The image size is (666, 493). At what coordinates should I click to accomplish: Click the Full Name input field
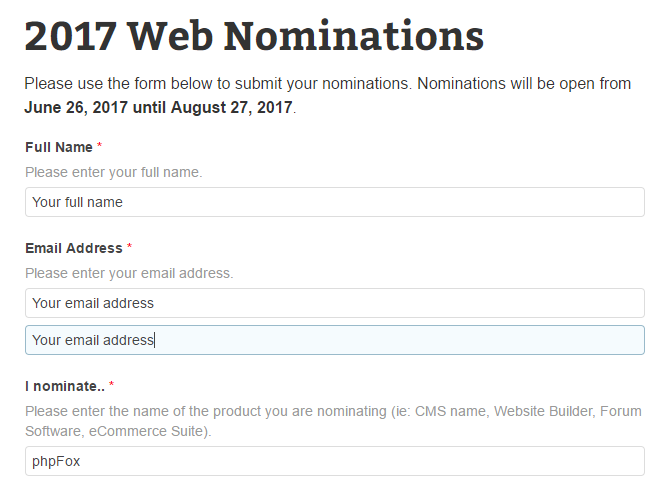[334, 202]
